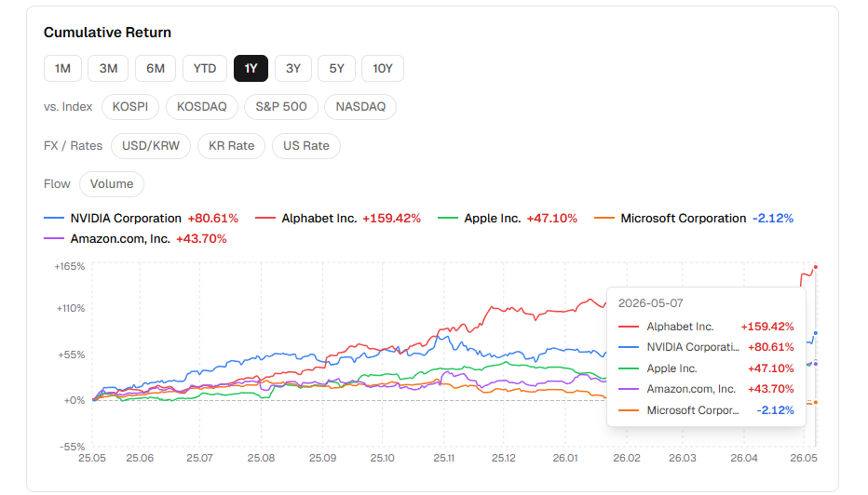Click the +0% y-axis label
This screenshot has width=868, height=495.
(x=75, y=400)
